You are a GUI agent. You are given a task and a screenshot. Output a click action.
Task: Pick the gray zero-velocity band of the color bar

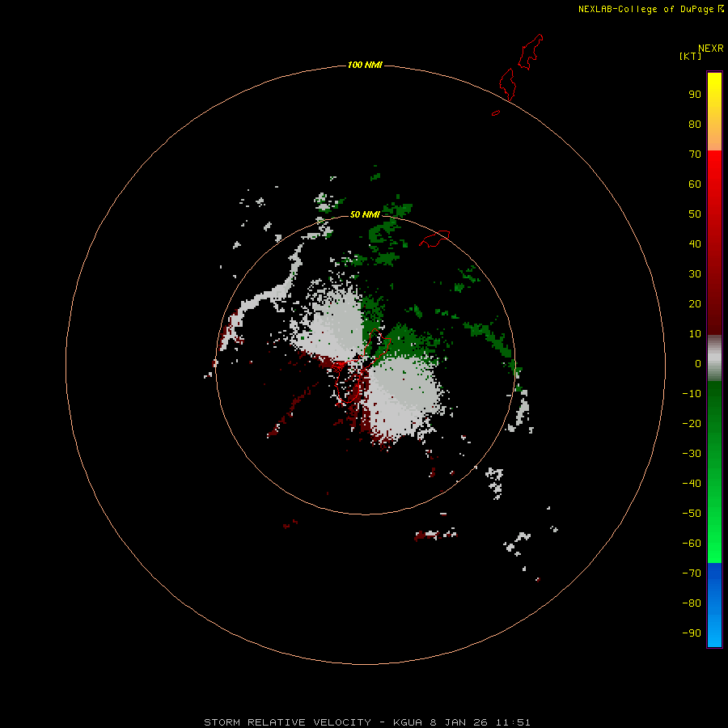(714, 358)
